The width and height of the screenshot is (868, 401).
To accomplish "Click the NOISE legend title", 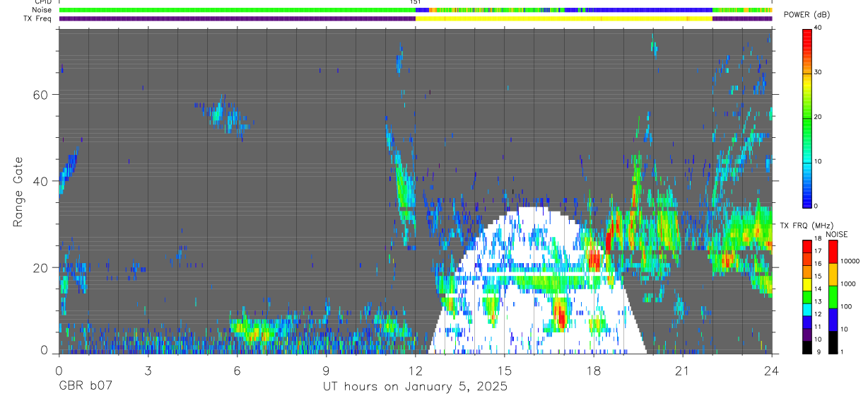I will (837, 234).
